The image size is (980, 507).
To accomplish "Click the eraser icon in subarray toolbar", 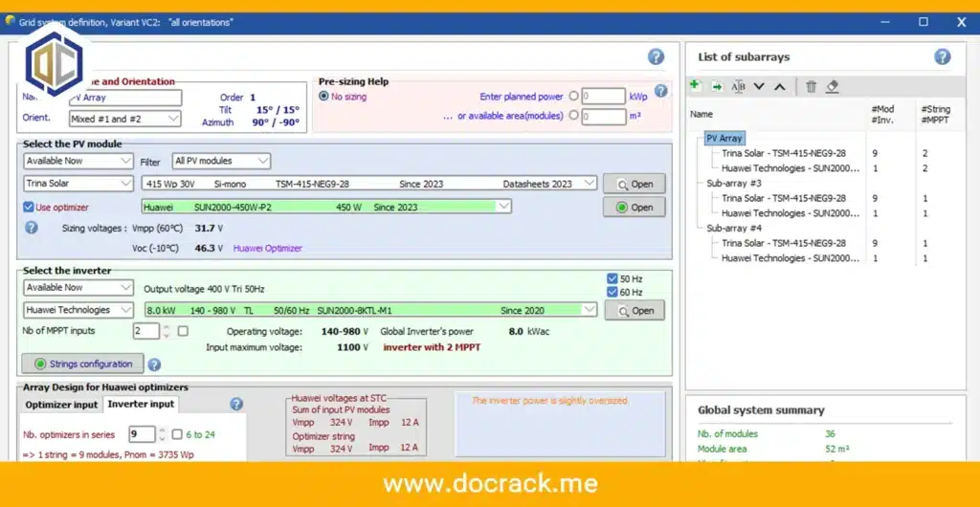I will [832, 87].
